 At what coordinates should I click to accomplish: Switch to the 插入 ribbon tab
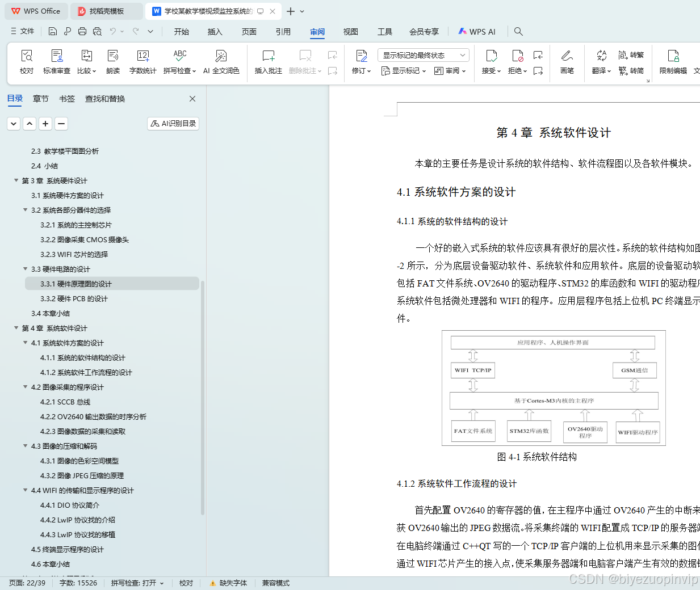pos(215,32)
